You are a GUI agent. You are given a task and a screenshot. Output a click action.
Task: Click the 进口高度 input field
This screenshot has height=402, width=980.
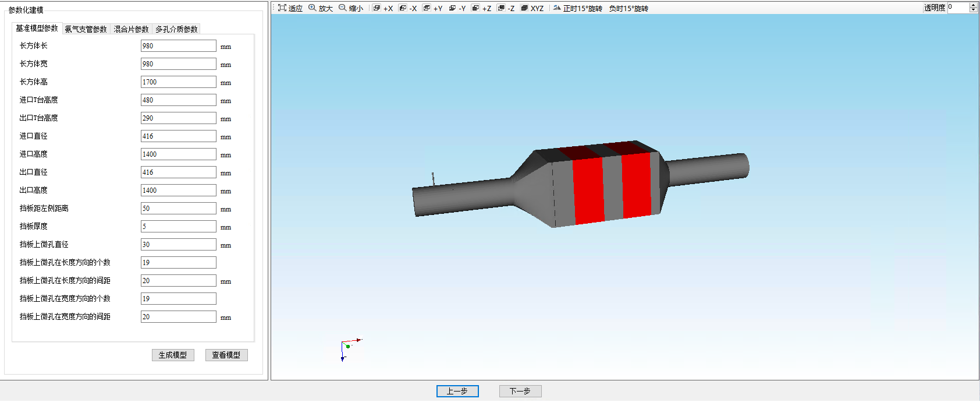(179, 154)
